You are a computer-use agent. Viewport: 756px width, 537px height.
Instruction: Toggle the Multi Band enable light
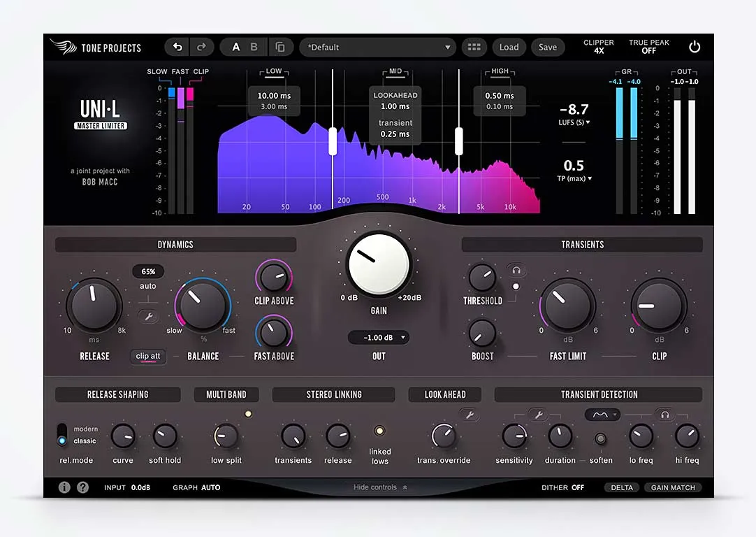248,414
